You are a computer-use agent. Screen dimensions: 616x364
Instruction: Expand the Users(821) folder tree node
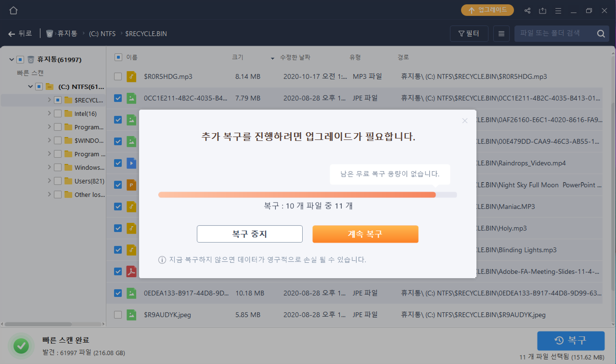(49, 181)
